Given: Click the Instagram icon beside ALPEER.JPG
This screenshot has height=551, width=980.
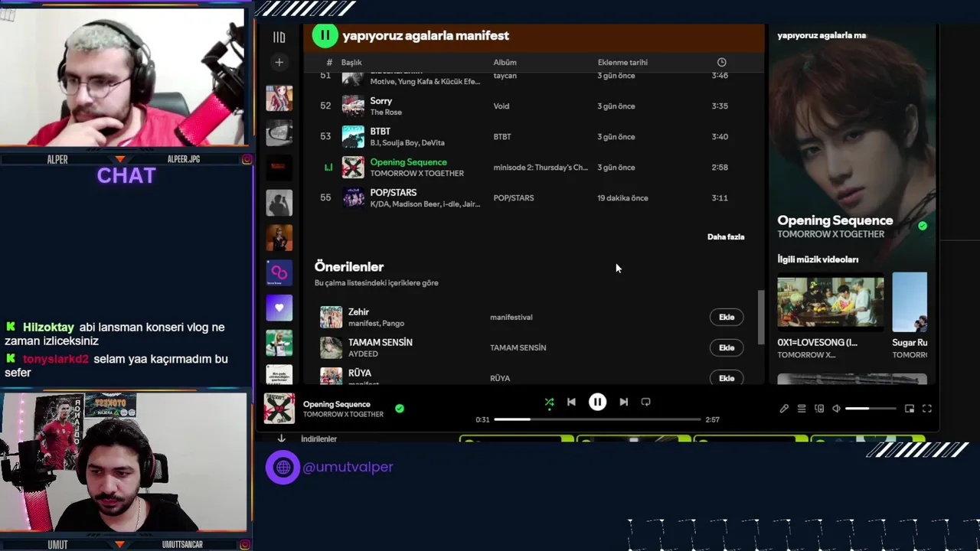Looking at the screenshot, I should [x=247, y=159].
